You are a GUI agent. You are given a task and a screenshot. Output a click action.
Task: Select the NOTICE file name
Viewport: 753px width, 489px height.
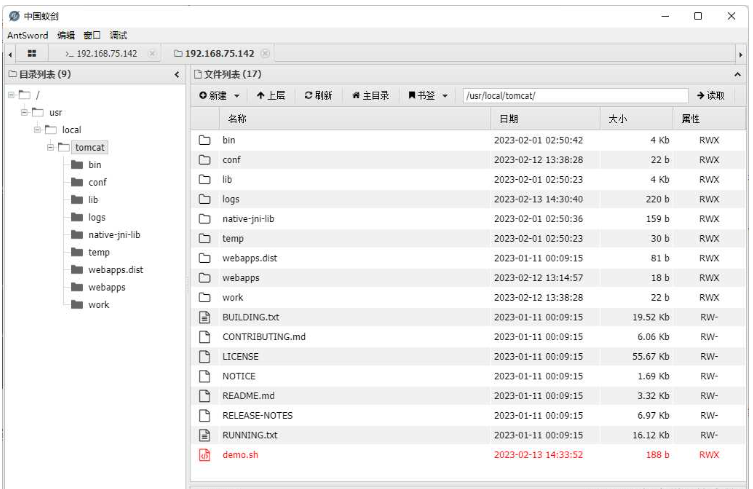(239, 376)
